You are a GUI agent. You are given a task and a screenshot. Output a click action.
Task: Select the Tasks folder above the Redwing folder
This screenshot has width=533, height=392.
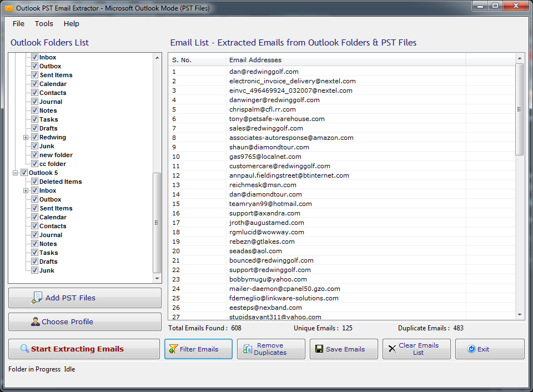point(49,119)
